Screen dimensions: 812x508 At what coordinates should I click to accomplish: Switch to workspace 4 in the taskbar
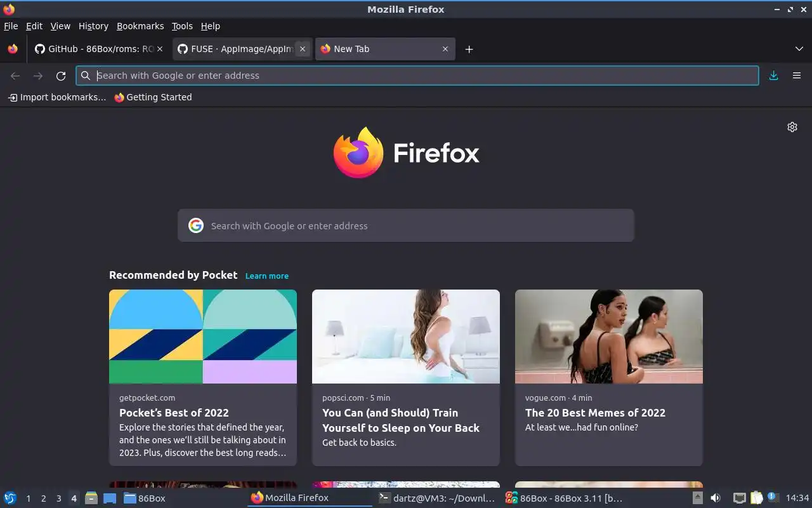tap(74, 498)
